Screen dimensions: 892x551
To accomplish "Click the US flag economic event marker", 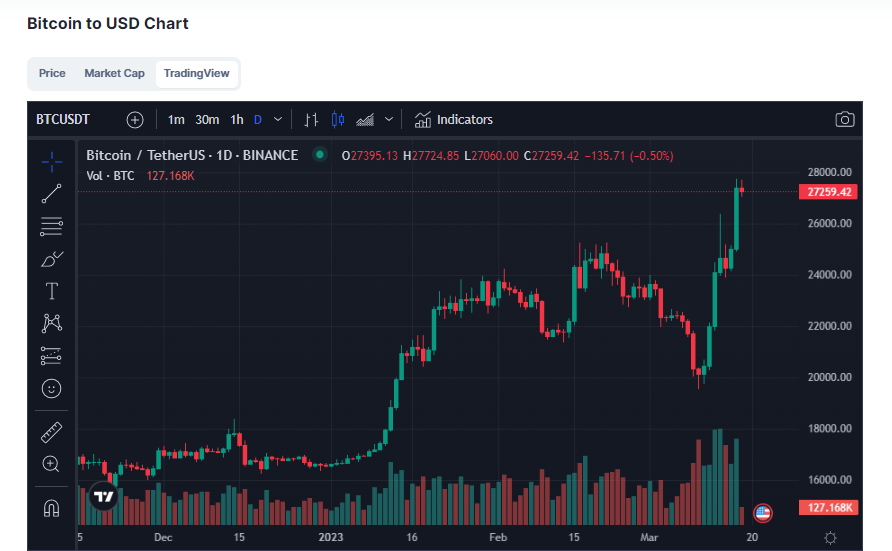I will click(763, 513).
